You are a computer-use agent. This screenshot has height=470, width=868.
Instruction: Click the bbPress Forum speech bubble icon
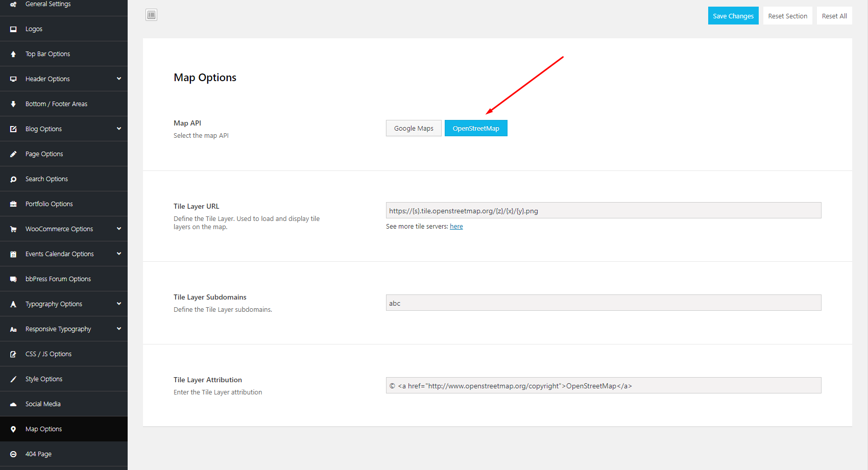13,279
